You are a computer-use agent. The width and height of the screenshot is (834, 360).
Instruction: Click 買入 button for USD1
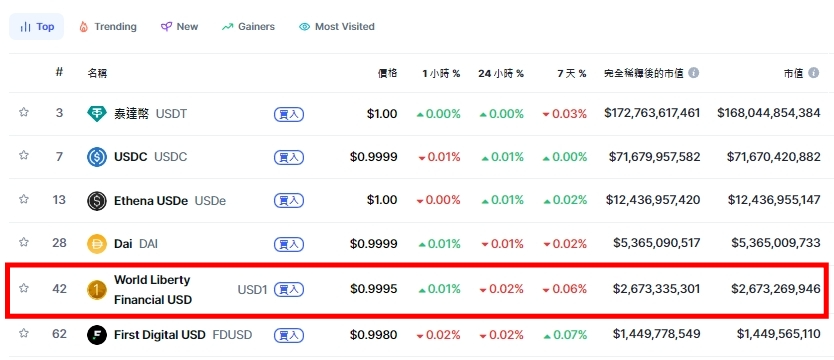click(289, 289)
